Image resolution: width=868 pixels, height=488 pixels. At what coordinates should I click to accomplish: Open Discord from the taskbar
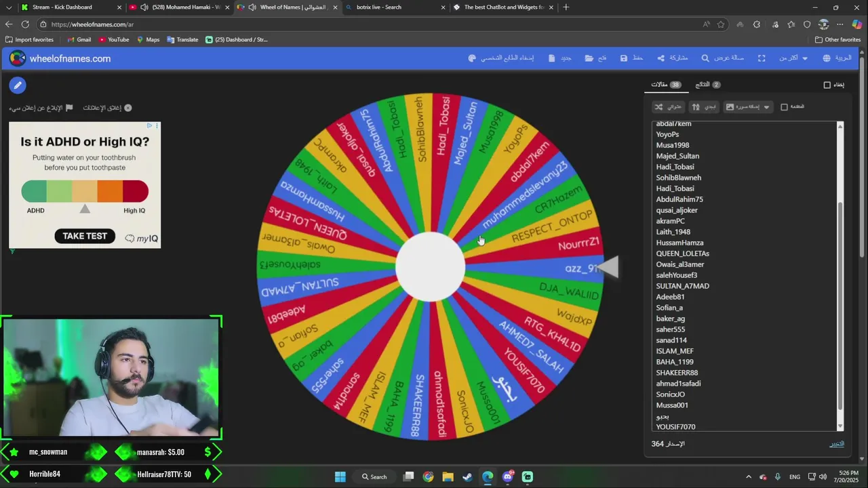[508, 476]
